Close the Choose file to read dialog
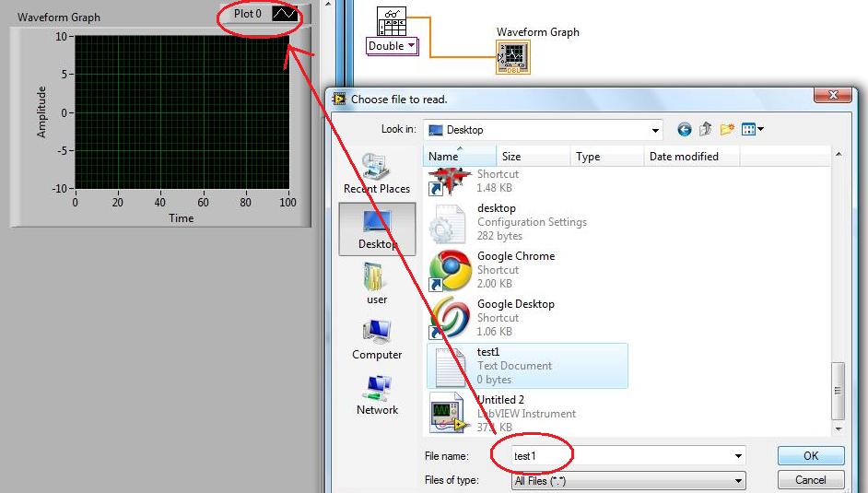 click(x=833, y=95)
